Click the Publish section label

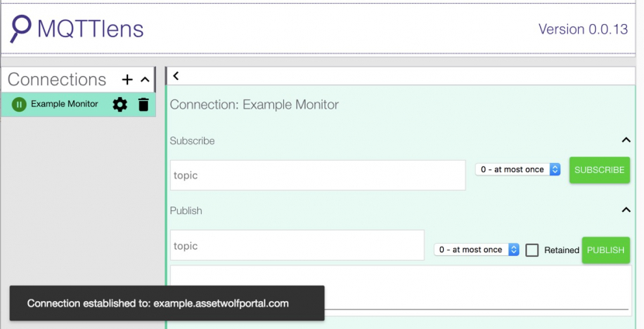[186, 210]
